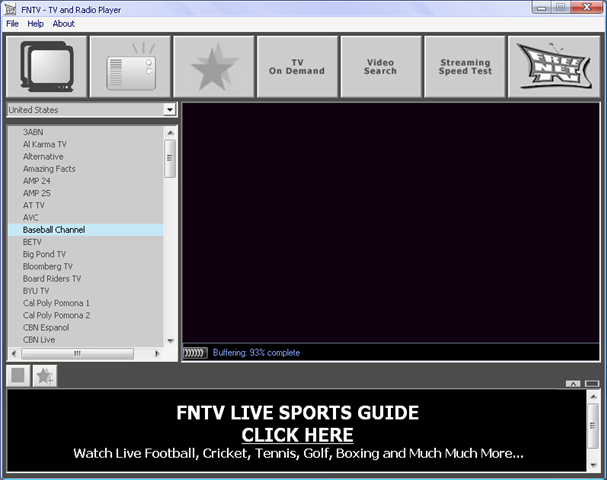Click channel list vertical scrollbar thumb
Screen dimensions: 607x480
(x=170, y=159)
